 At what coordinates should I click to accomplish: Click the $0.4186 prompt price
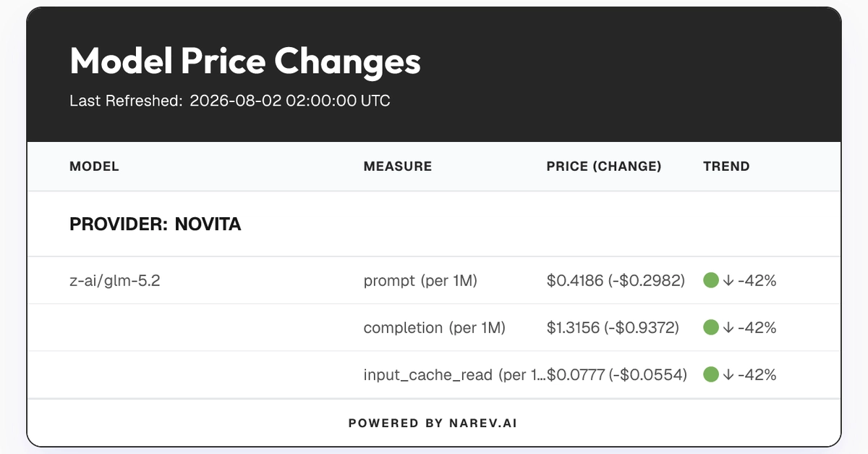tap(575, 280)
